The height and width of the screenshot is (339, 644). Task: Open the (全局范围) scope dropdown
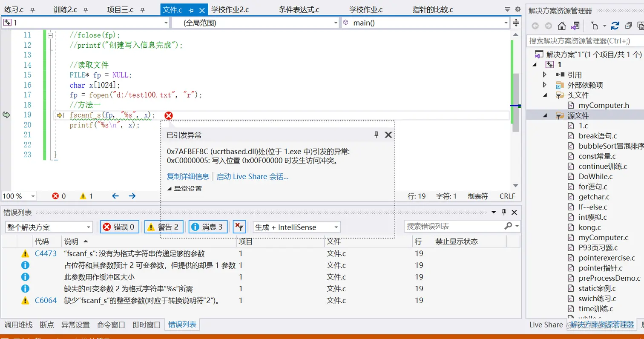pos(255,23)
